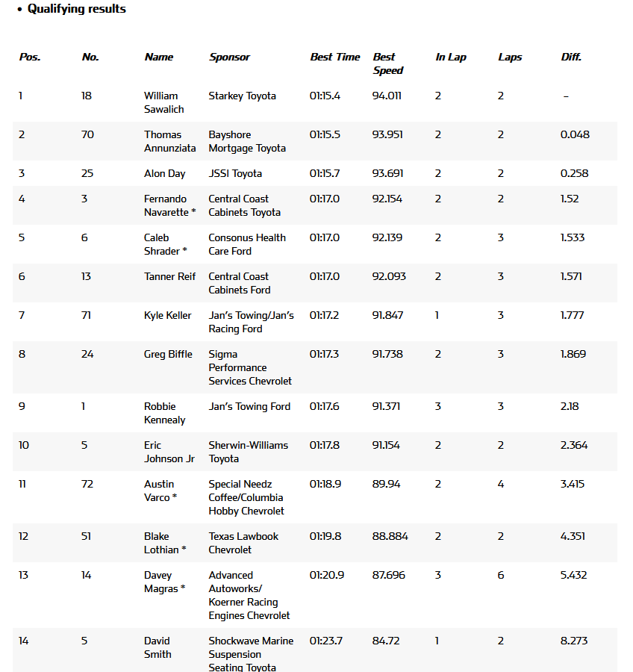Image resolution: width=633 pixels, height=672 pixels.
Task: Select car number 72 cell
Action: coord(87,484)
